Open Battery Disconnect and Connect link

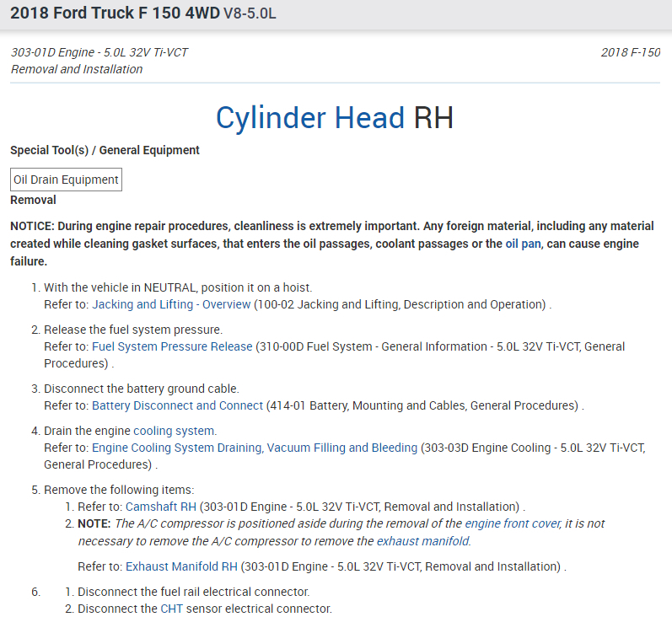(x=177, y=405)
